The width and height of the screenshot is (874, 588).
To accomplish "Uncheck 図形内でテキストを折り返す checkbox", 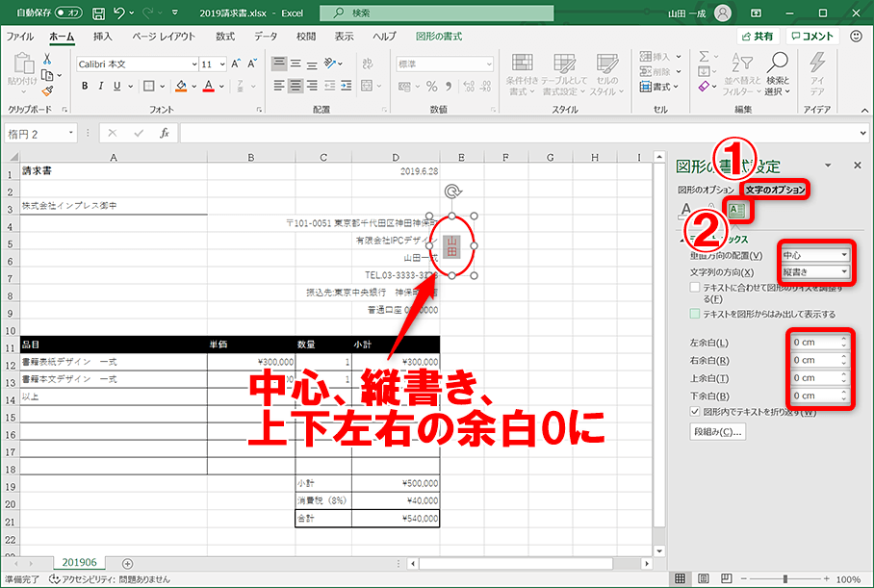I will (x=695, y=412).
